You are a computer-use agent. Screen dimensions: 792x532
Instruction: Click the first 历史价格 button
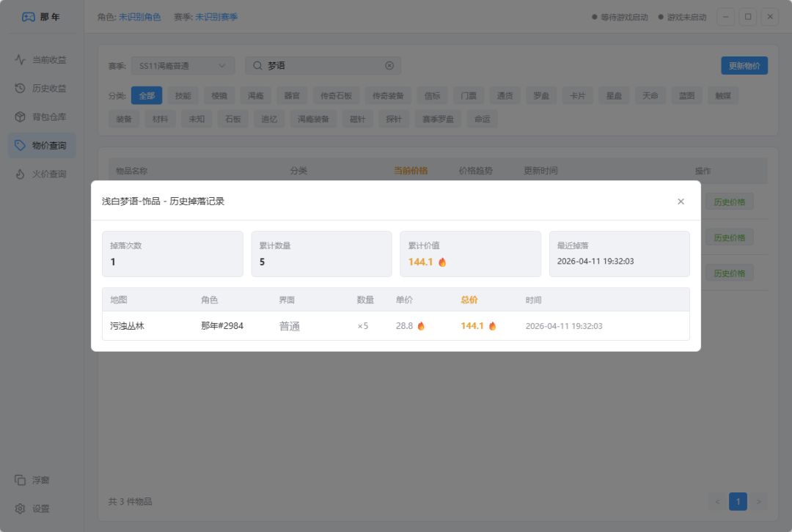point(730,202)
